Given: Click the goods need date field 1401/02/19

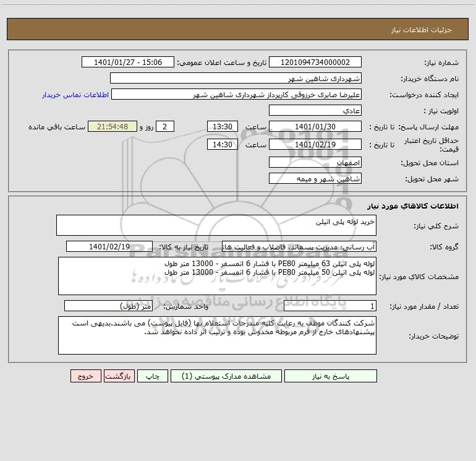Looking at the screenshot, I should point(109,246).
